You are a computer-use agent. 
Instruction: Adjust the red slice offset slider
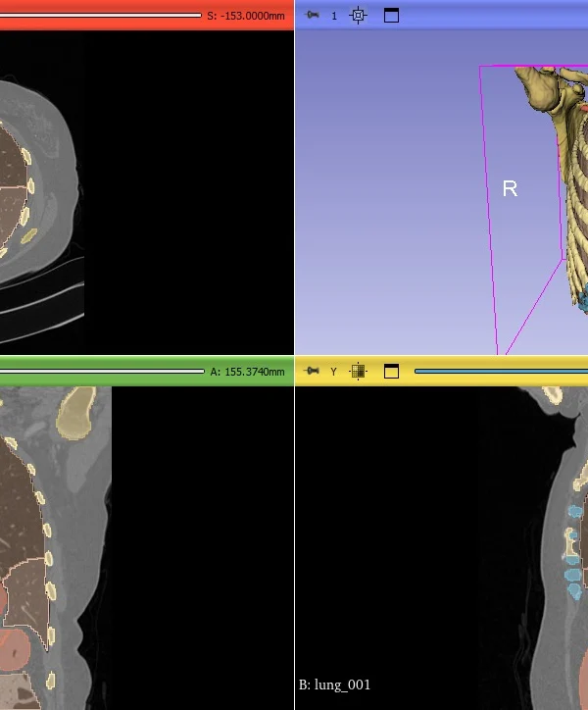(x=101, y=16)
